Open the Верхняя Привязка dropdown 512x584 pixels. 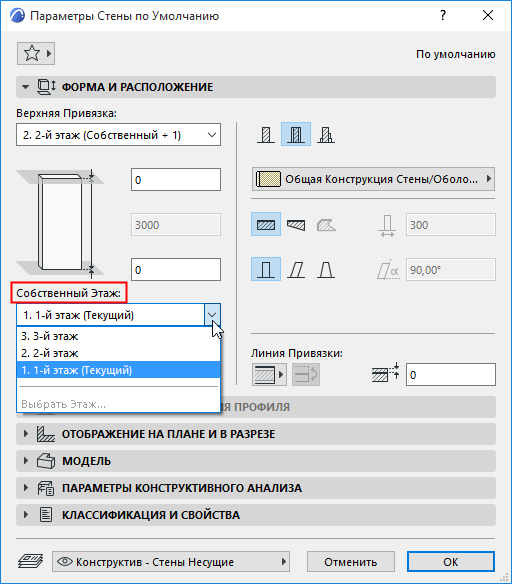pyautogui.click(x=118, y=135)
